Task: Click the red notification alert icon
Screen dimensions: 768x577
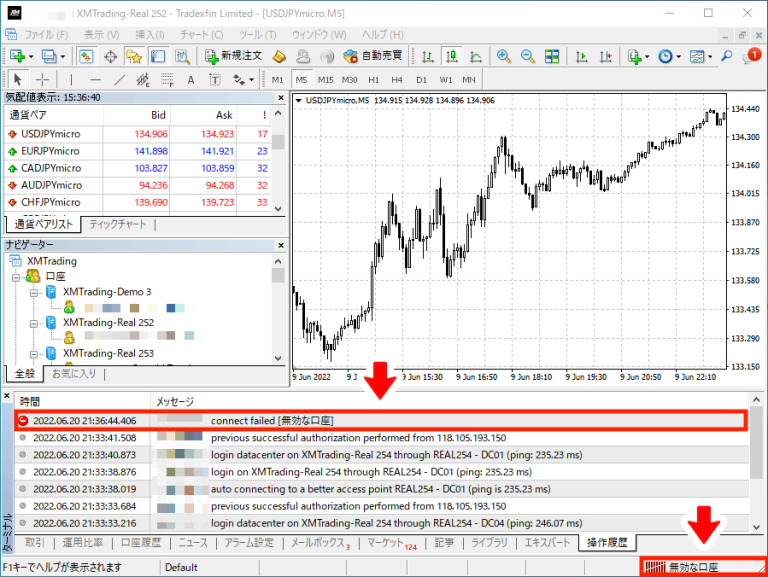Action: [753, 55]
